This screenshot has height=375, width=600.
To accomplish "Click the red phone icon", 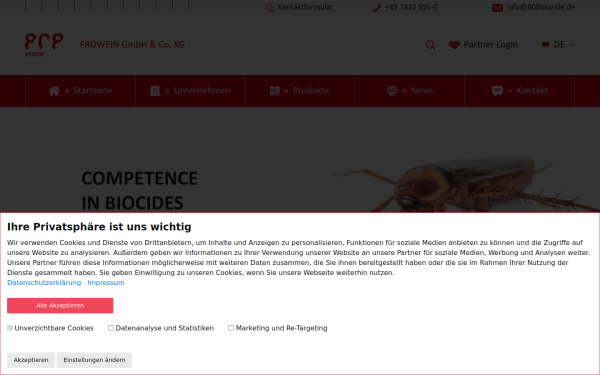I will tap(377, 8).
